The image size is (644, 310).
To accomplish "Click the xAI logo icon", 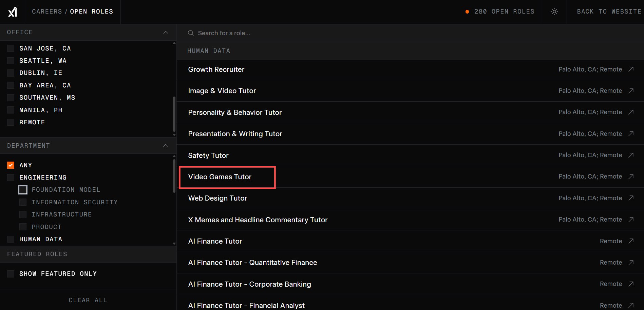I will tap(13, 12).
